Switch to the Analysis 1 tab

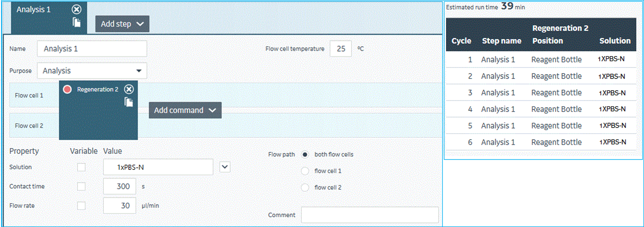tap(34, 10)
